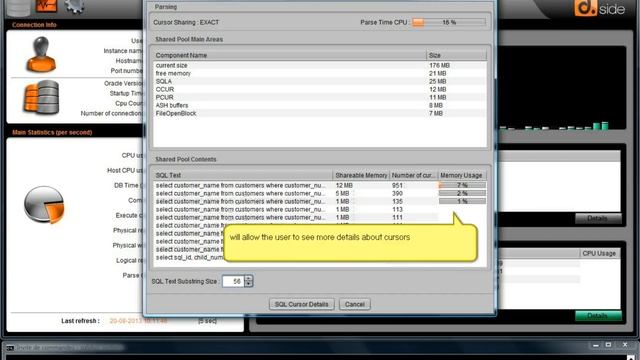Screen dimensions: 640x360
Task: Click the '176 MB' size cell
Action: point(439,65)
